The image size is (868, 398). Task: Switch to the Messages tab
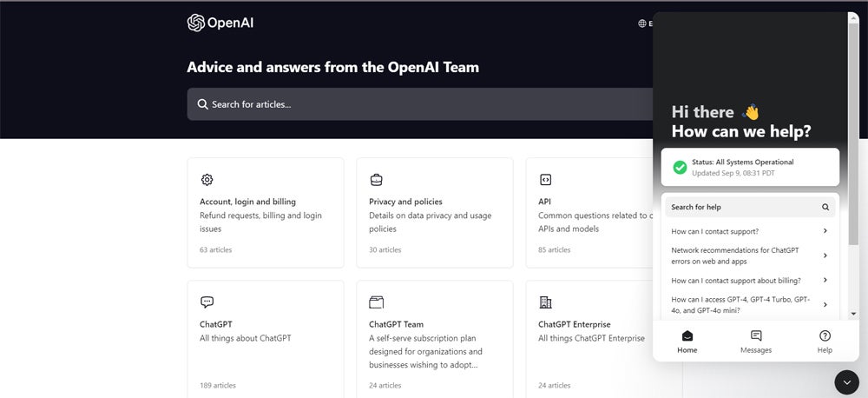[x=756, y=342]
